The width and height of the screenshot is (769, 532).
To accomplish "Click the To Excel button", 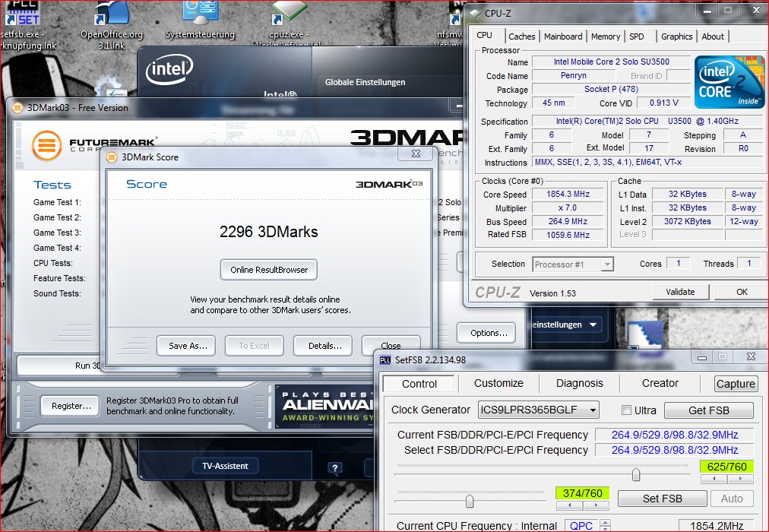I will 254,346.
